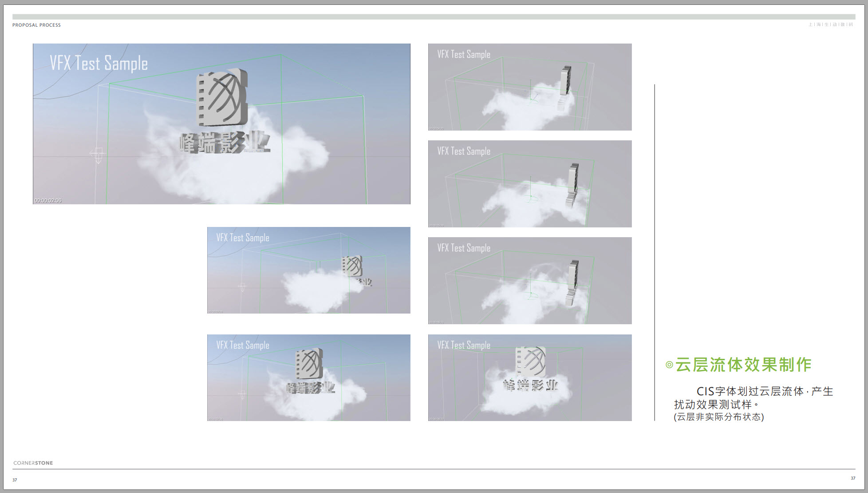Click the front-facing logo in bottom-right preview

click(x=531, y=362)
